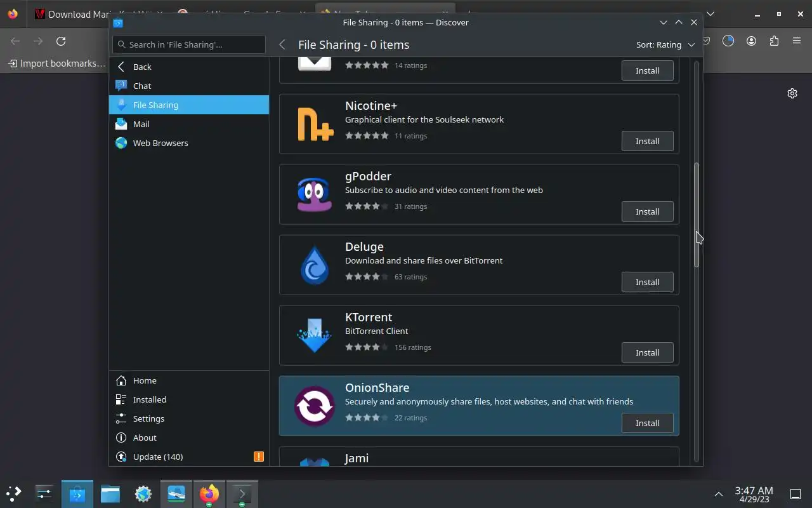Click the airplane app icon in taskbar
The height and width of the screenshot is (508, 812).
(x=176, y=493)
